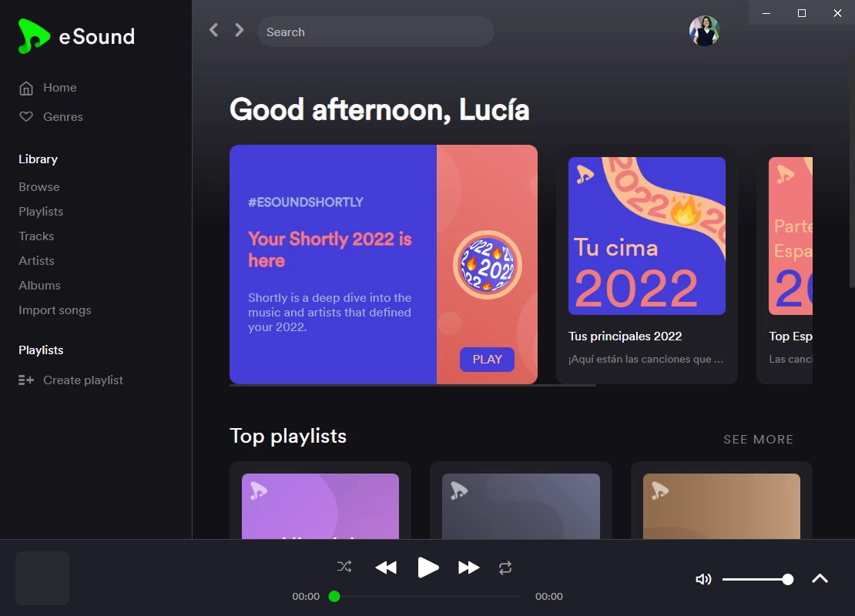The height and width of the screenshot is (616, 855).
Task: Click the Library section header
Action: (39, 159)
